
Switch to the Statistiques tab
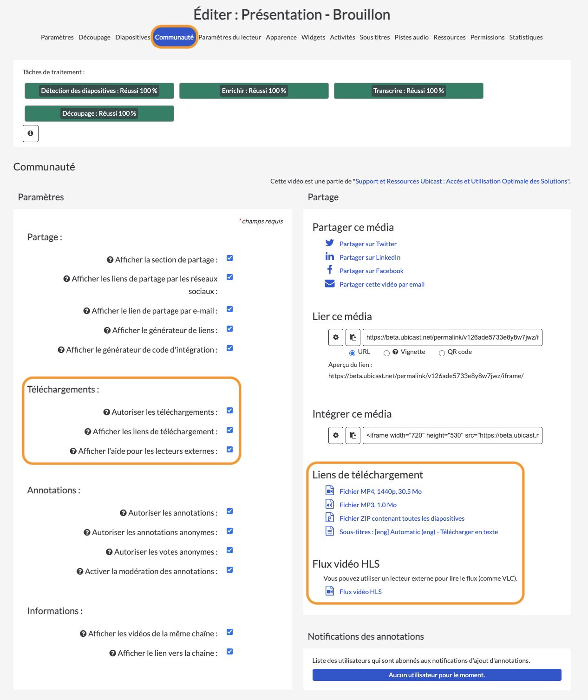coord(526,37)
